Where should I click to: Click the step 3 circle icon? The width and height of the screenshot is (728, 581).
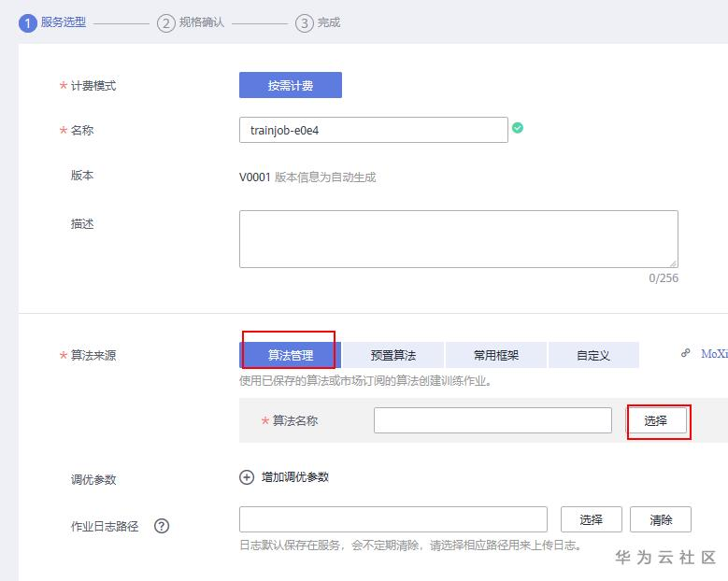coord(304,23)
